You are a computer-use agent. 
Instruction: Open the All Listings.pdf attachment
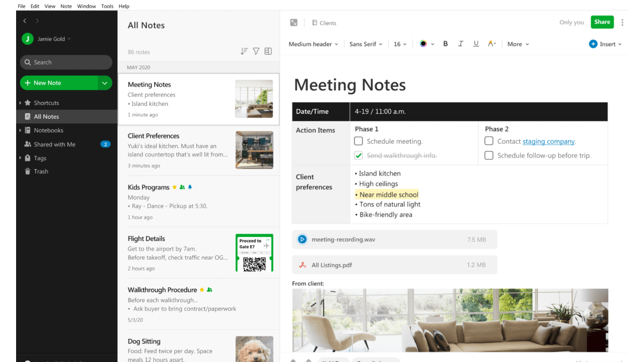tap(394, 265)
